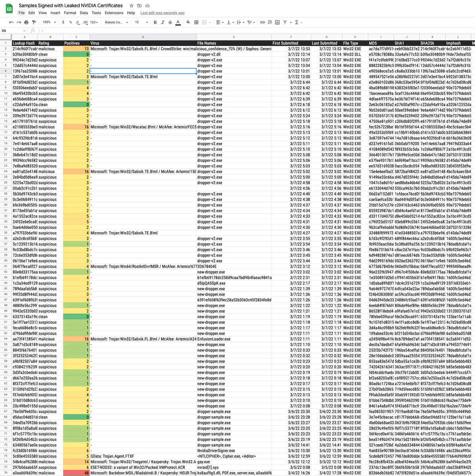Image resolution: width=475 pixels, height=476 pixels.
Task: Select column D header
Action: click(143, 37)
